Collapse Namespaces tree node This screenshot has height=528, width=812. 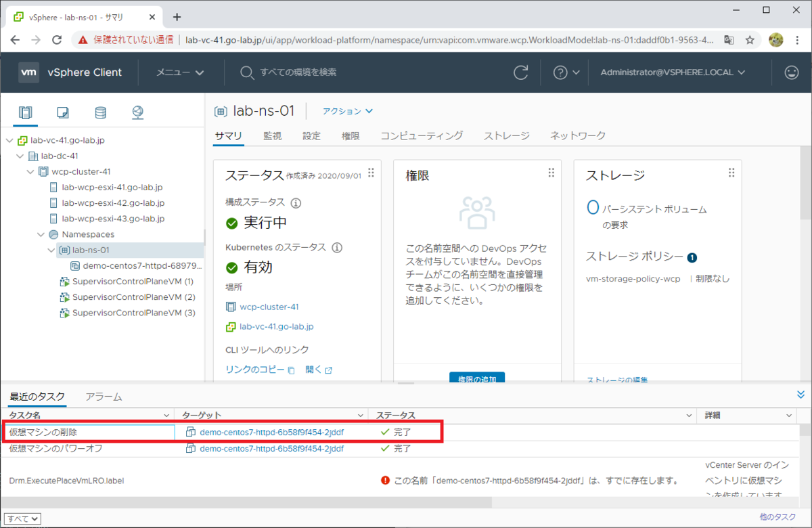click(41, 234)
